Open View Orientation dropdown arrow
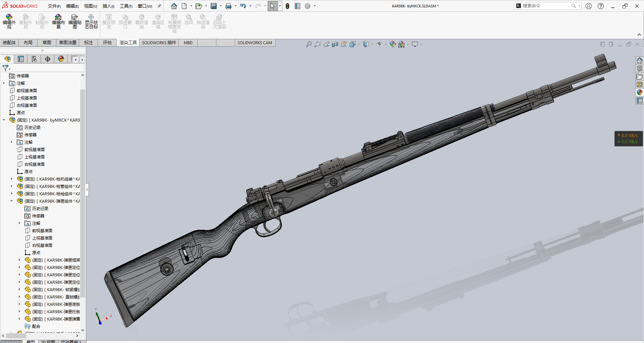Image resolution: width=644 pixels, height=343 pixels. click(x=359, y=44)
